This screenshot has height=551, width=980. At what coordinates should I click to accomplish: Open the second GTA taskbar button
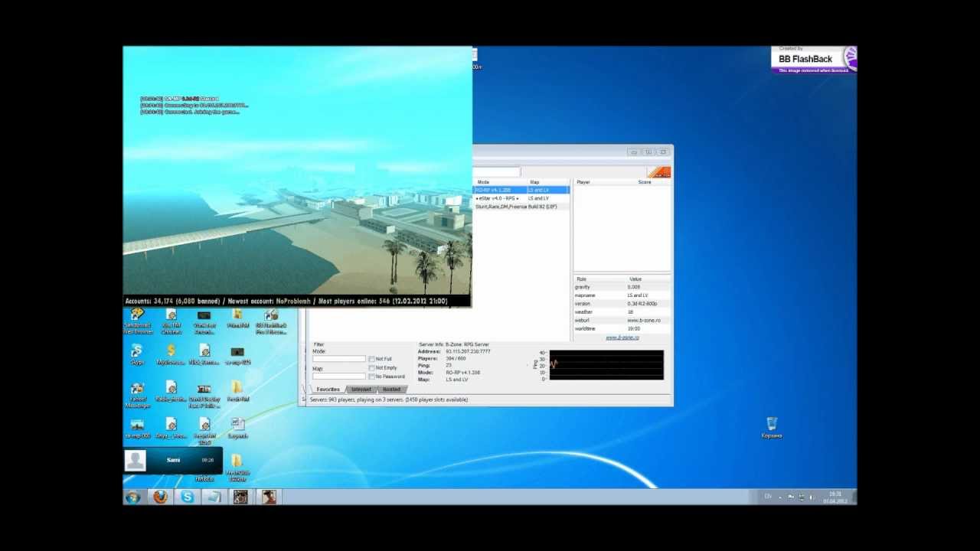tap(268, 497)
